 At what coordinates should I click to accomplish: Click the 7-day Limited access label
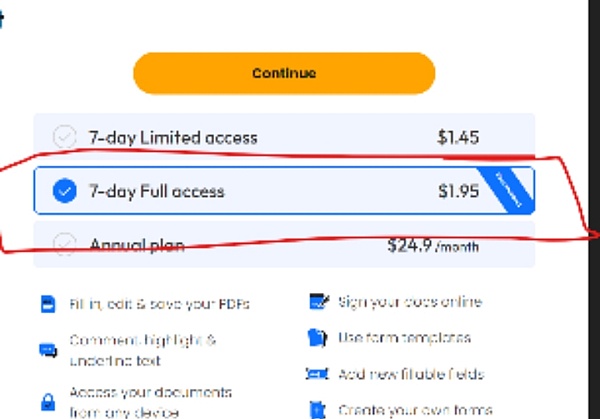pos(173,138)
